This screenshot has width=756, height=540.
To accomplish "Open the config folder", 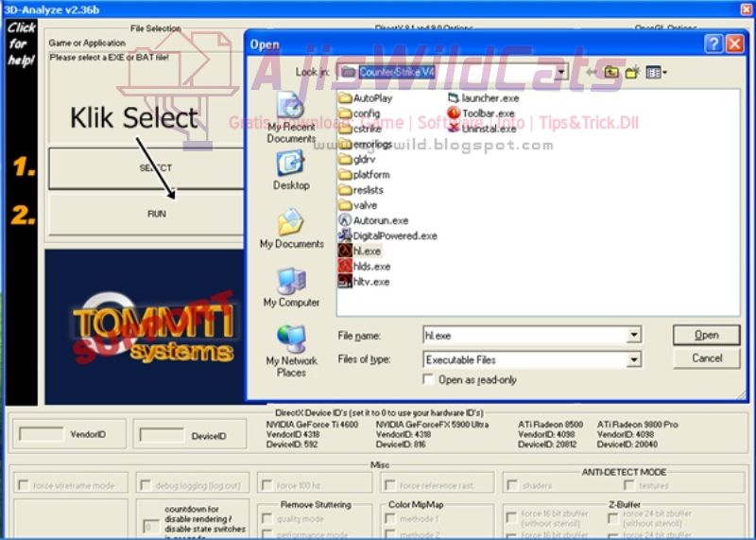I will click(359, 113).
